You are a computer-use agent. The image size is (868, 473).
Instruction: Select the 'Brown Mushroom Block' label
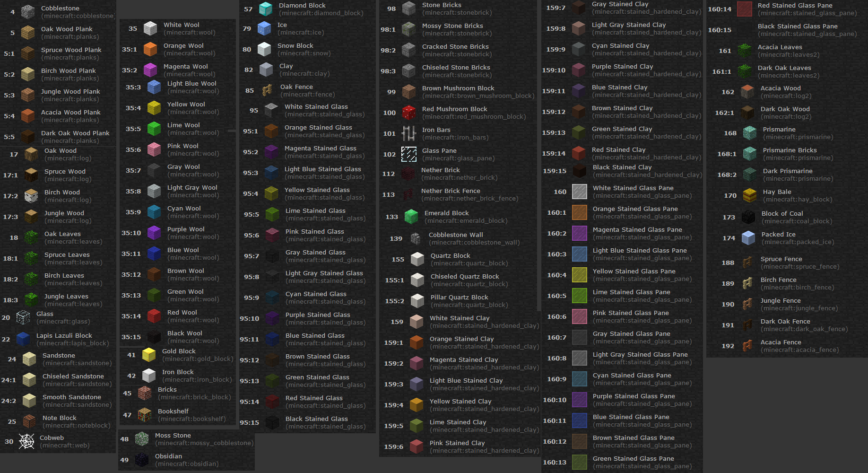pyautogui.click(x=458, y=88)
